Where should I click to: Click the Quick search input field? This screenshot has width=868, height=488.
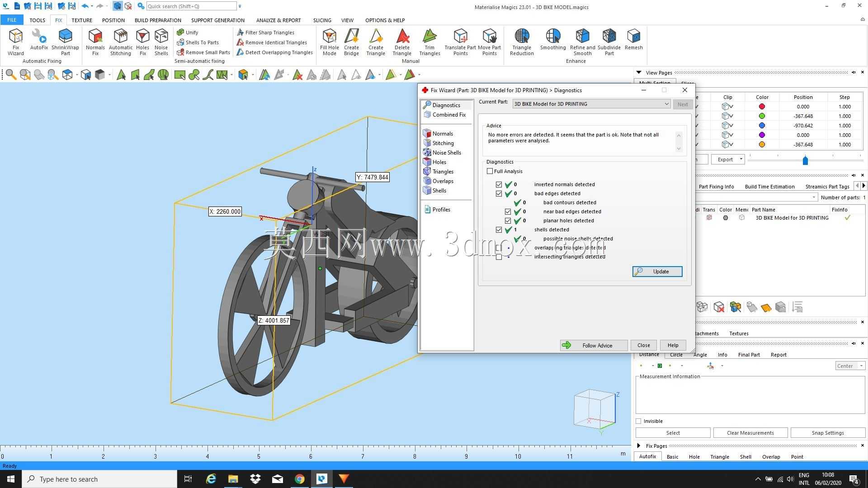[x=191, y=6]
